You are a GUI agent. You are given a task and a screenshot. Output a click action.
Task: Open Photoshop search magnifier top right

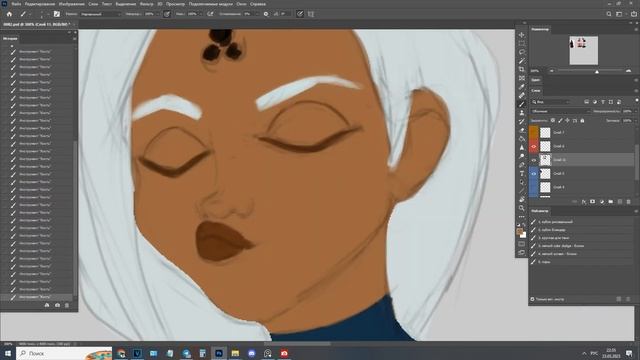click(609, 14)
